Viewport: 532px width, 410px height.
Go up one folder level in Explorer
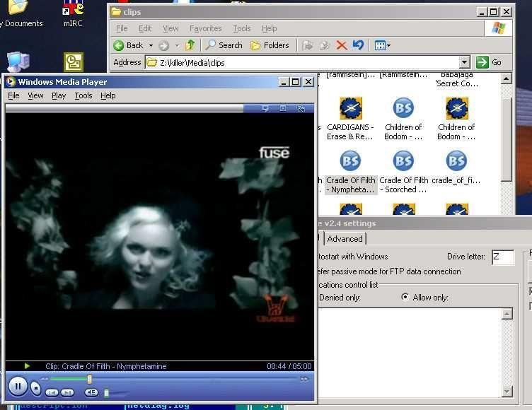tap(190, 45)
